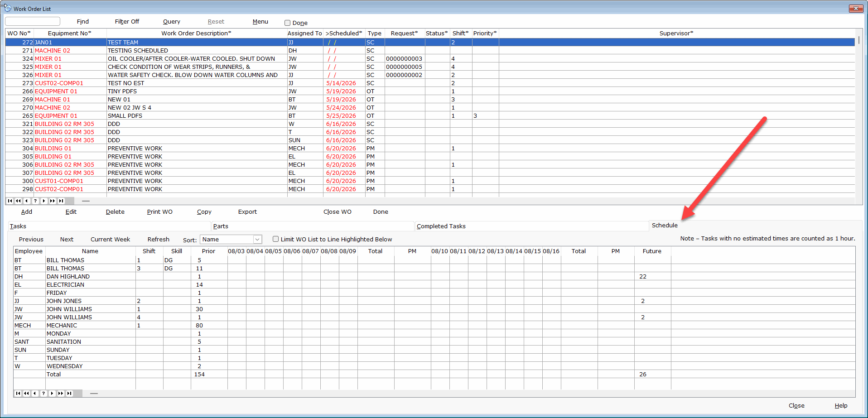Sort by Equipment No column header

70,33
